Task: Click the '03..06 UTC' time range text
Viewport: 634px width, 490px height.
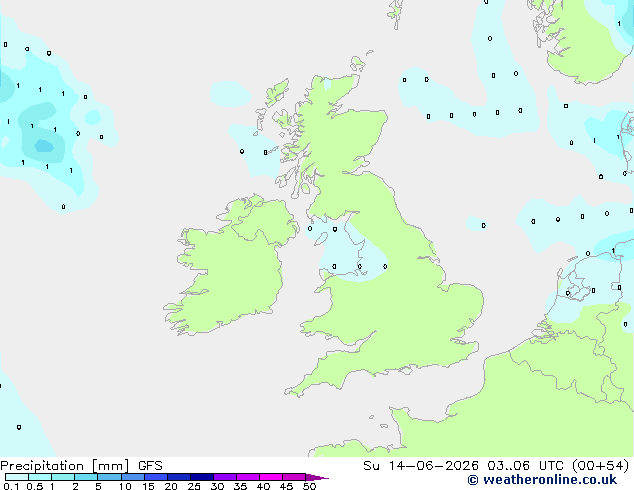Action: (525, 466)
